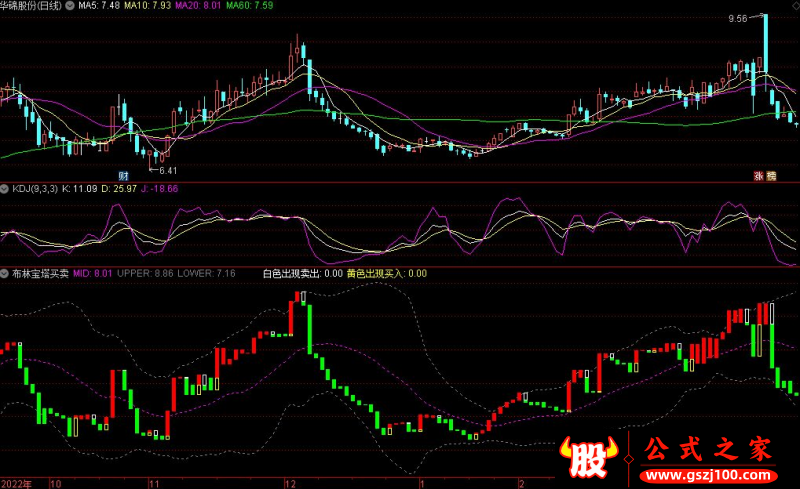The image size is (800, 489).
Task: Click the month 11 timeline marker
Action: (154, 483)
